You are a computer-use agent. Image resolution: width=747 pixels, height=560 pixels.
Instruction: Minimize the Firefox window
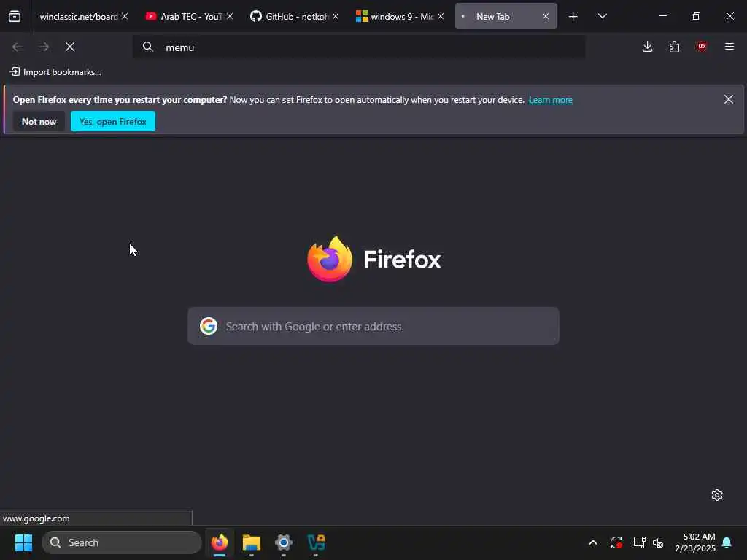(662, 16)
